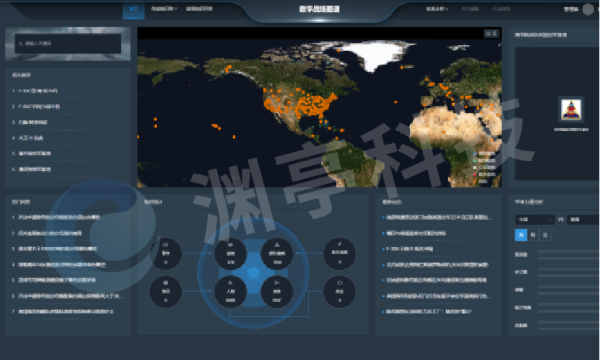Expand the second top navigation dropdown menu
Image resolution: width=600 pixels, height=360 pixels.
[164, 9]
